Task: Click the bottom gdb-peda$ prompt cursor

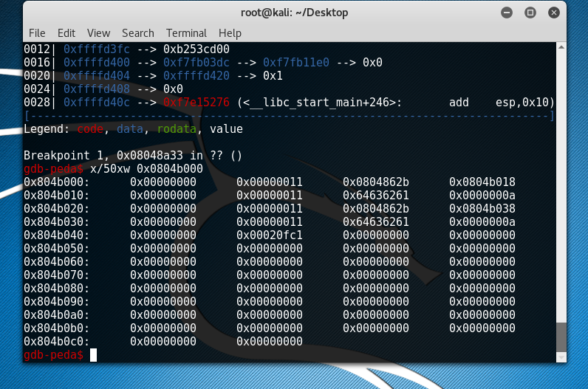Action: (93, 355)
